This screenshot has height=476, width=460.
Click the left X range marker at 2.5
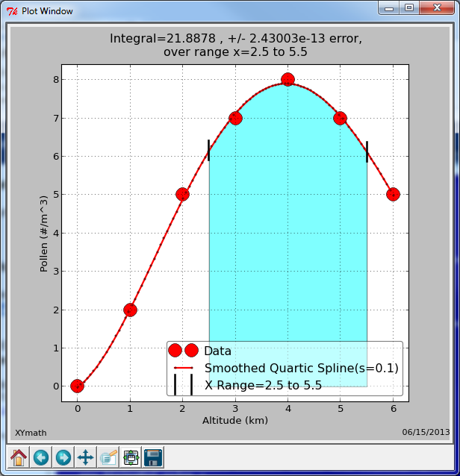coord(208,150)
